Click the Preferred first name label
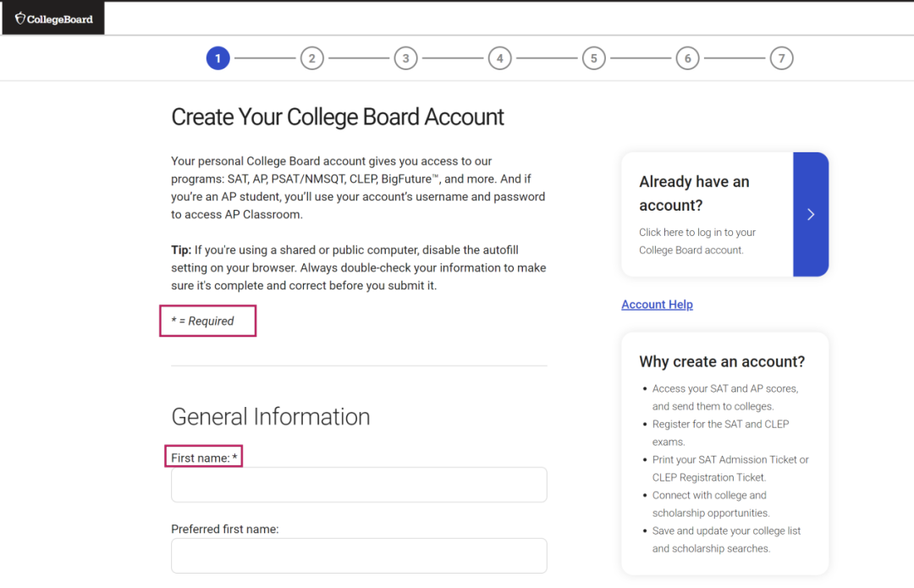This screenshot has height=588, width=914. point(225,529)
